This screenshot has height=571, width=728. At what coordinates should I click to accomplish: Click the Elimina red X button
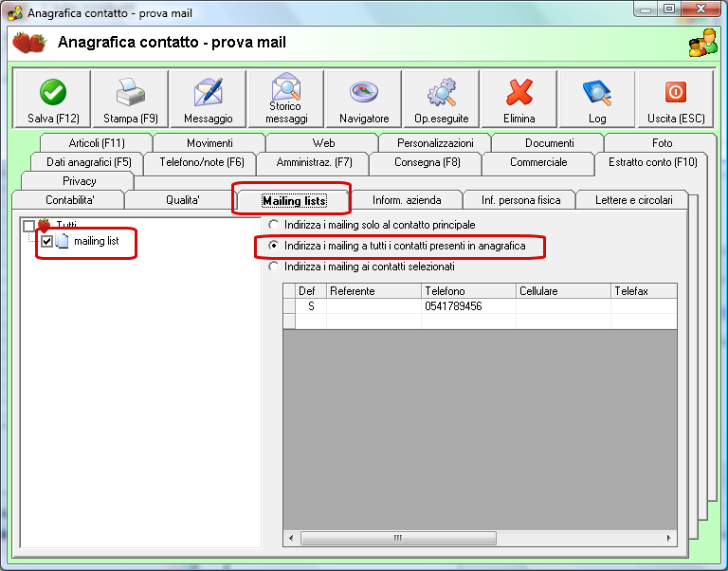(x=519, y=99)
